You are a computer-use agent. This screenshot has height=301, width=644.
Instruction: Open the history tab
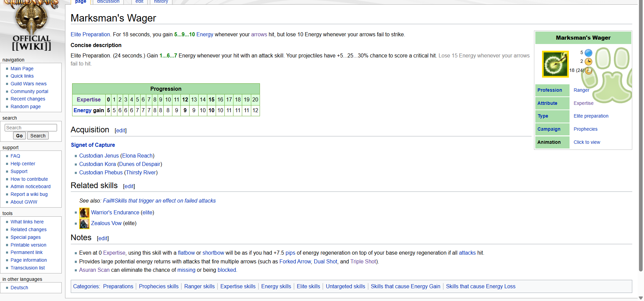(161, 2)
